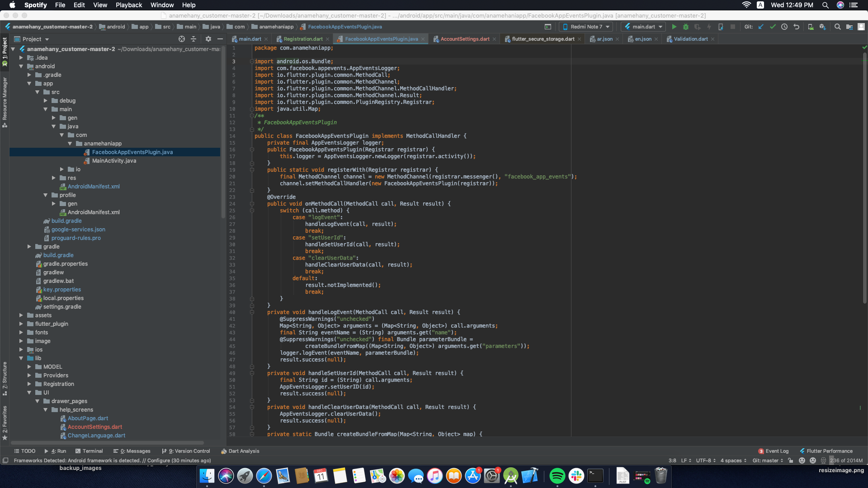
Task: Select AndroidManifest.xml under the profile folder
Action: click(x=94, y=212)
